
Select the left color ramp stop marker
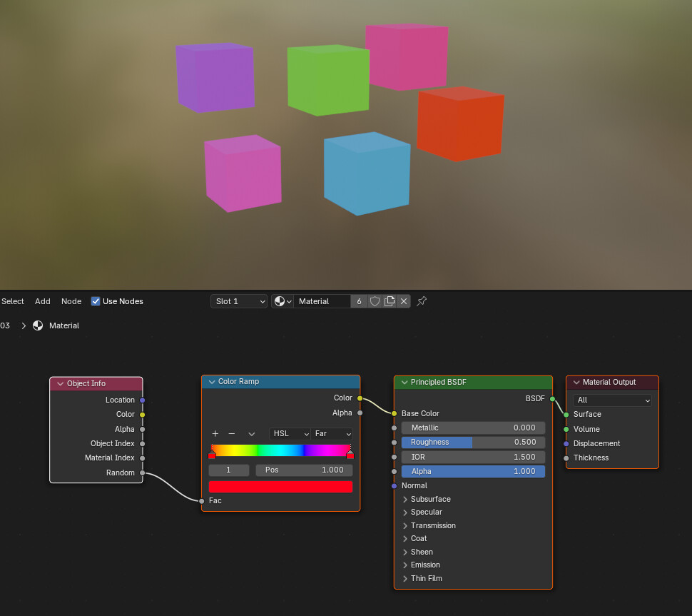[x=212, y=454]
